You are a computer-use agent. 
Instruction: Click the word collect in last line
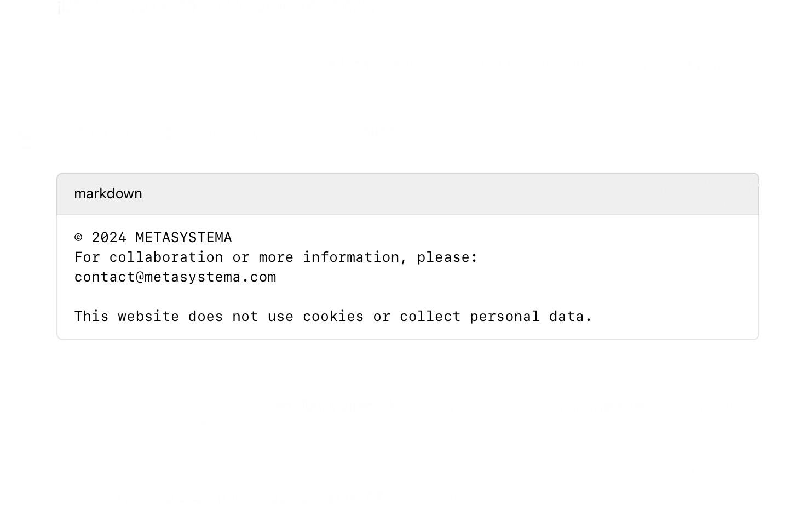tap(430, 317)
